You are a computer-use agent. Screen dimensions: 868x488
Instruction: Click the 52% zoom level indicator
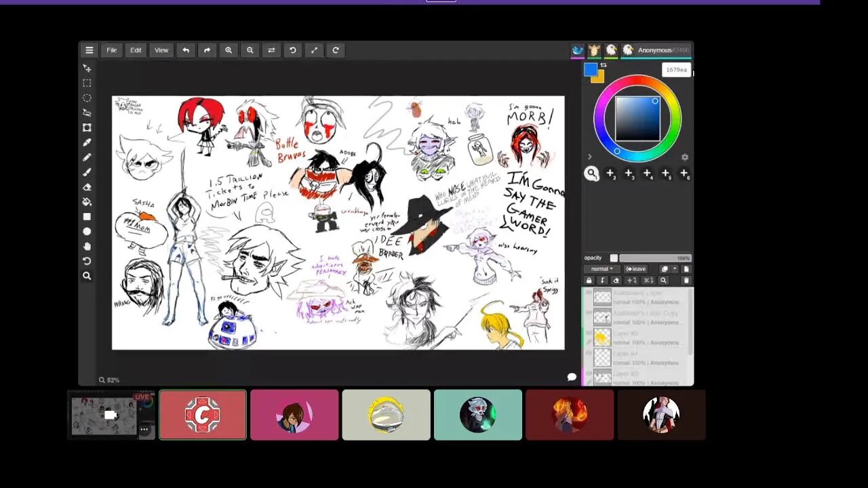click(x=109, y=380)
